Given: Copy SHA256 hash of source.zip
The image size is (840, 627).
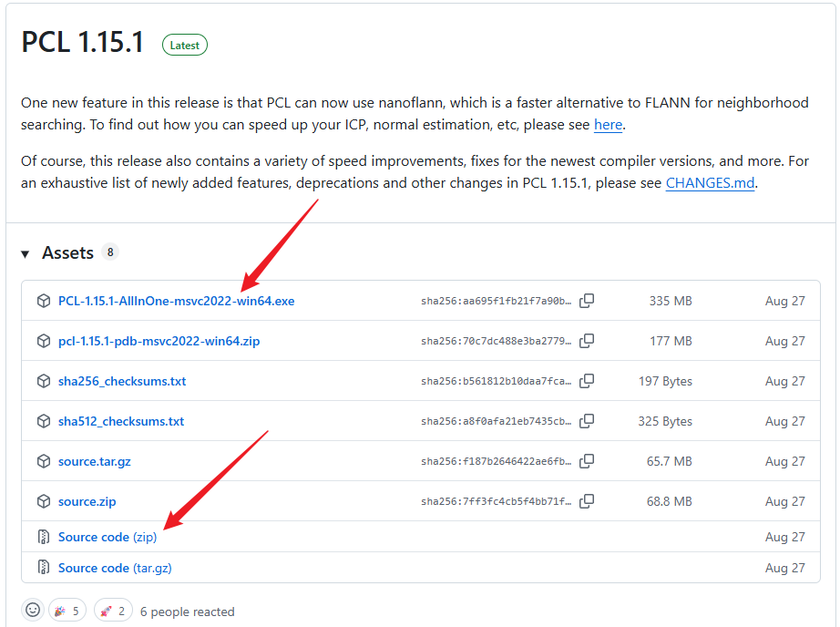Looking at the screenshot, I should pos(588,501).
